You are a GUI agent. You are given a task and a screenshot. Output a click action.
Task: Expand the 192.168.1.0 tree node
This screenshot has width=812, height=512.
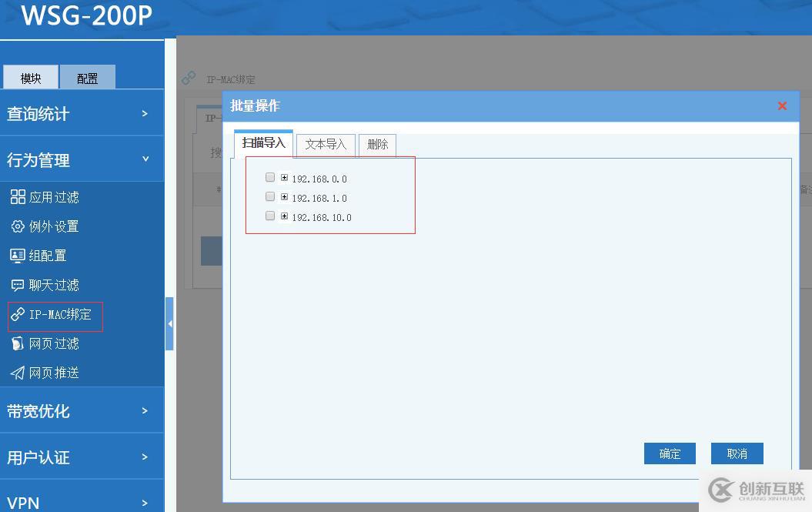[x=284, y=197]
